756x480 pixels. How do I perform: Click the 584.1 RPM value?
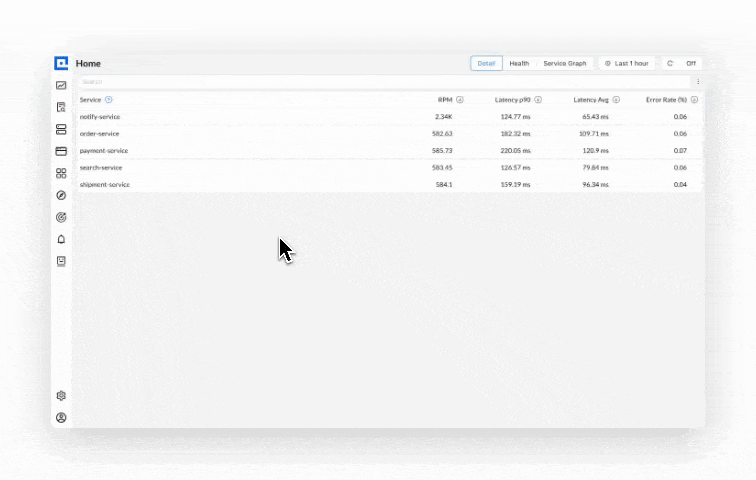click(x=444, y=184)
